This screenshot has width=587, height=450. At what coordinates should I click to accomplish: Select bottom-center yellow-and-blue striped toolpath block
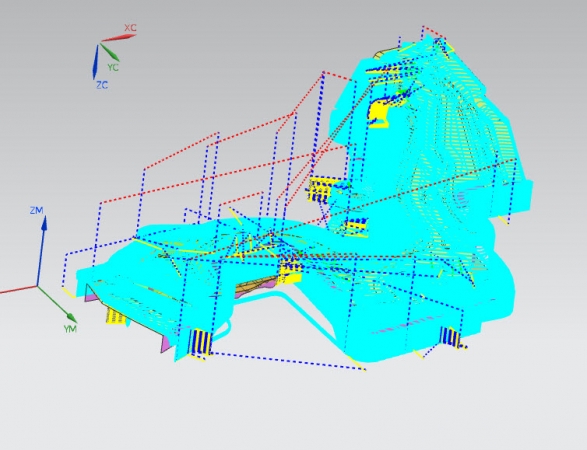(200, 342)
